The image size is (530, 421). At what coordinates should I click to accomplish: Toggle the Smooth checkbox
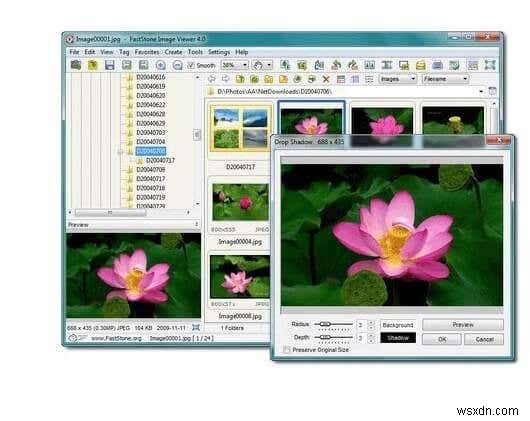pos(191,65)
